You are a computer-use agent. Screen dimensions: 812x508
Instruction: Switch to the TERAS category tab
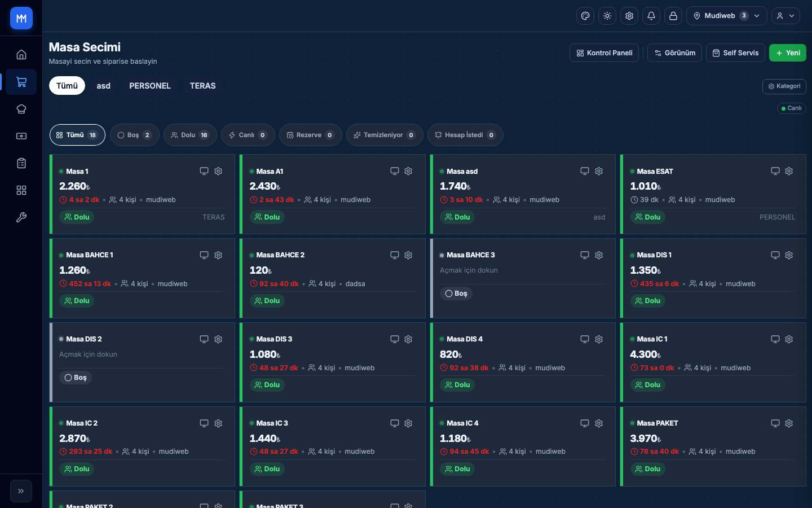tap(203, 86)
